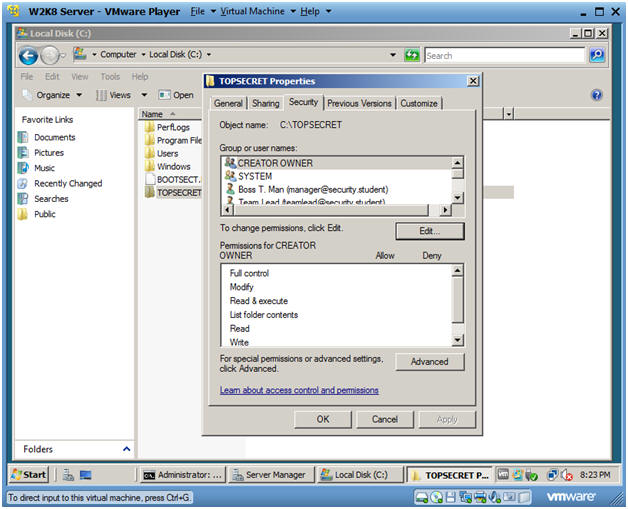Open VMware Help menu dropdown

pyautogui.click(x=315, y=11)
